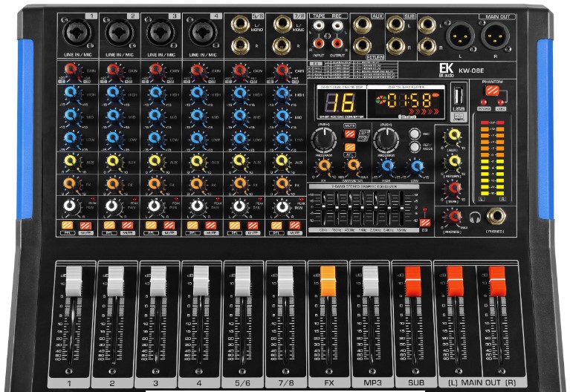The image size is (570, 392).
Task: Mute channel 3
Action: (169, 225)
